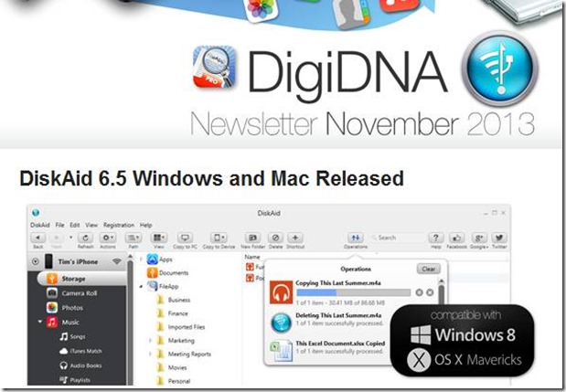Open the Help menu
Image resolution: width=566 pixels, height=392 pixels.
click(145, 225)
